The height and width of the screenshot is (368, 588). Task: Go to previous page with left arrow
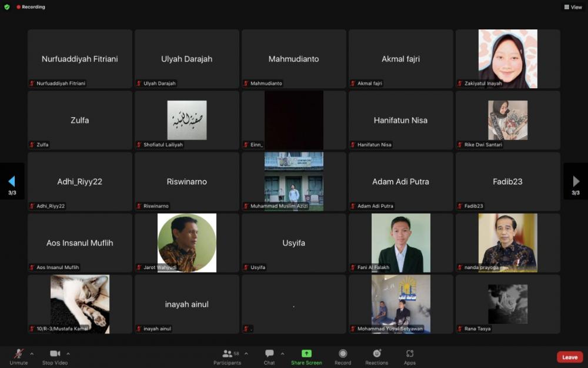pyautogui.click(x=12, y=181)
